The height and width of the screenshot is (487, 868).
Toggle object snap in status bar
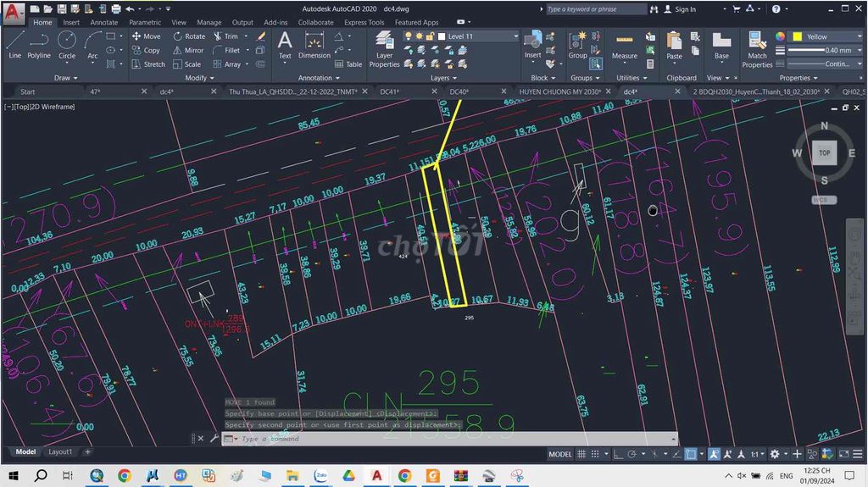[x=691, y=454]
